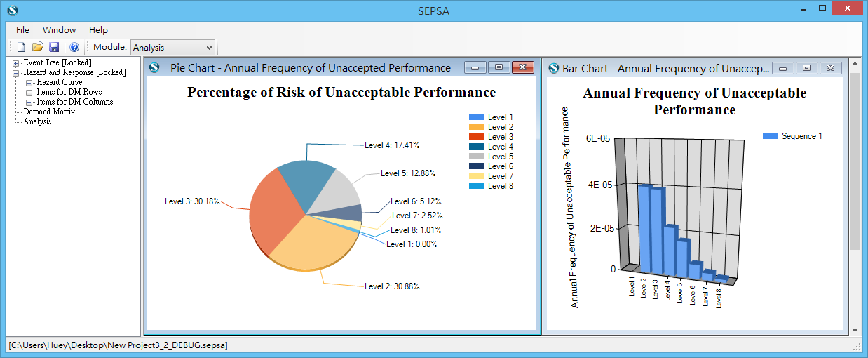Click the SEPSA application icon in title bar

12,10
